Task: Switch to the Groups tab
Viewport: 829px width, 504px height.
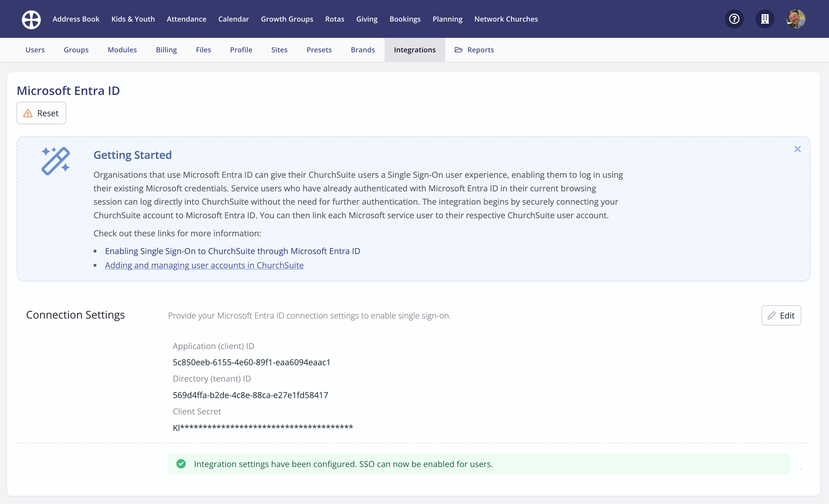Action: [76, 50]
